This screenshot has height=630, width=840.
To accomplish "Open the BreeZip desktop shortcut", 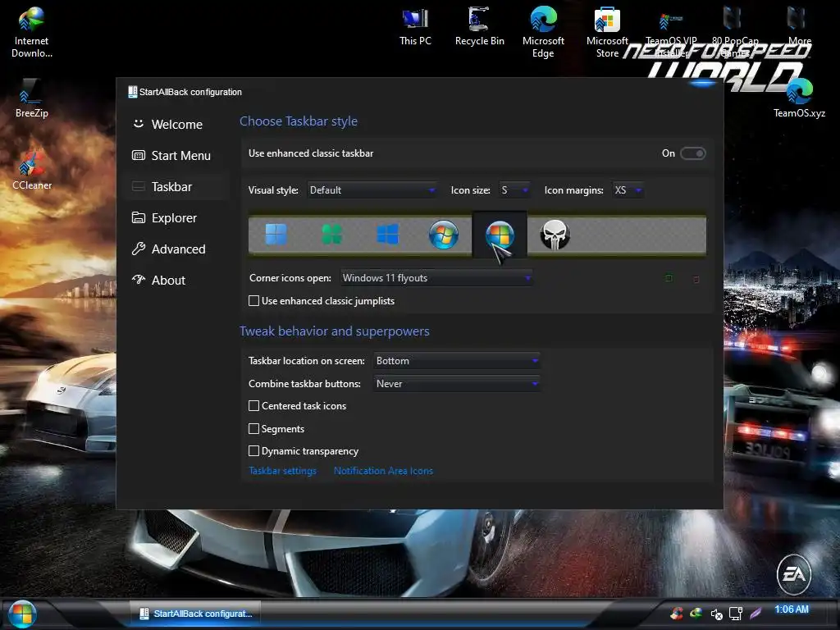I will coord(32,98).
